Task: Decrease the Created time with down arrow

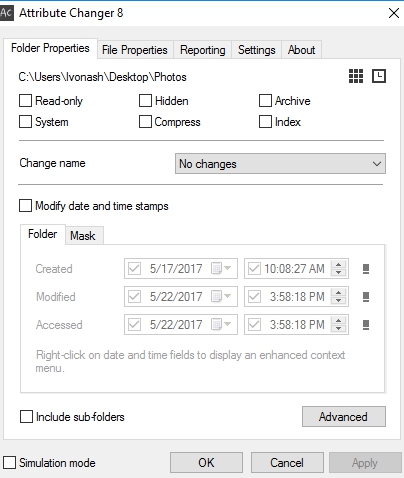Action: click(x=338, y=273)
